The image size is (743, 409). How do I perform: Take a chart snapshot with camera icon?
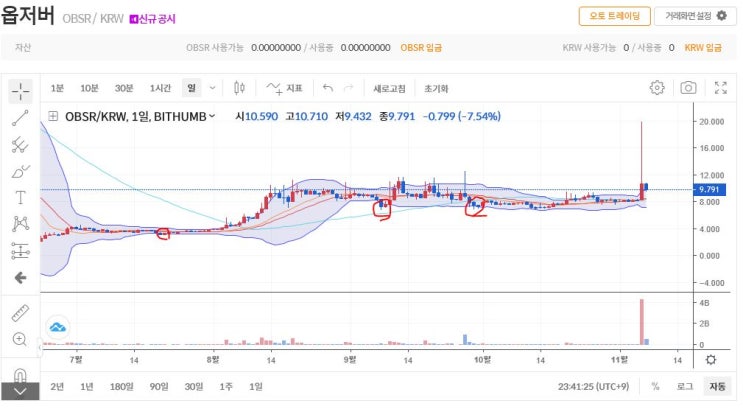coord(688,88)
